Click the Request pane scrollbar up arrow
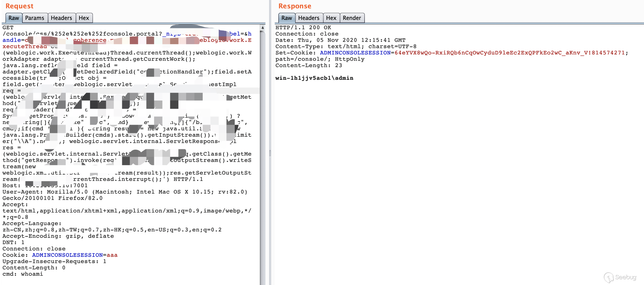Screen dimensions: 644x285 click(263, 28)
